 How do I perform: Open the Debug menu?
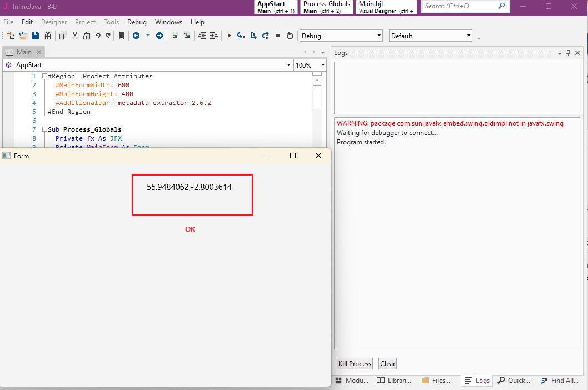pyautogui.click(x=137, y=22)
